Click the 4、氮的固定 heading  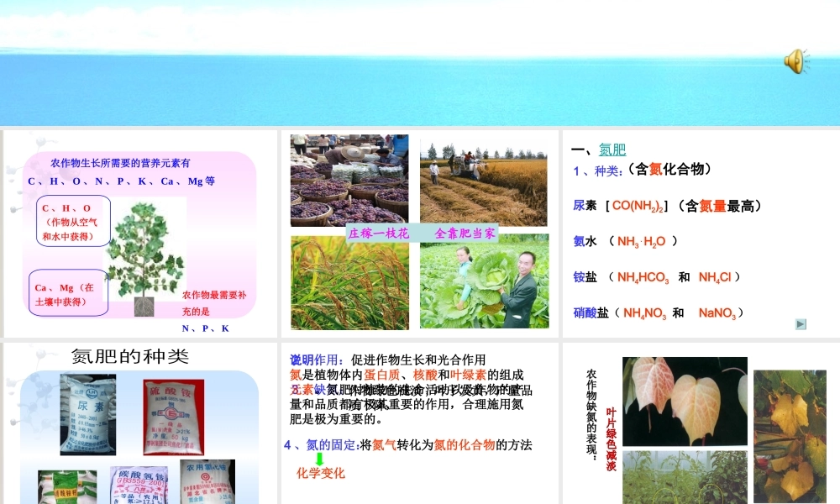click(322, 445)
